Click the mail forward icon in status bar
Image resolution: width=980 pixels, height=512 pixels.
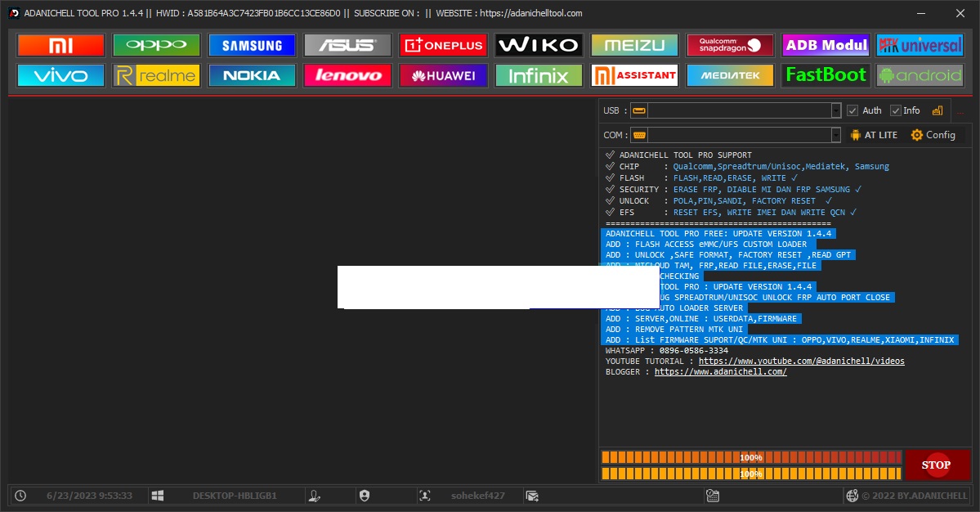click(532, 496)
